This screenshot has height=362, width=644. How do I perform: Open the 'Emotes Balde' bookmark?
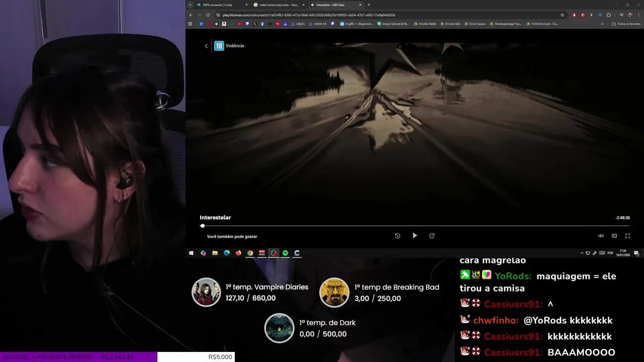click(425, 24)
